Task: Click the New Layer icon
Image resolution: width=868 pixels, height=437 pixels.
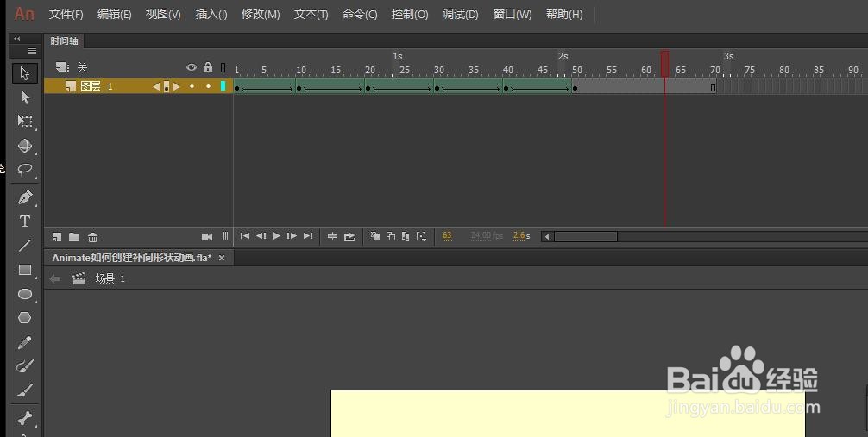Action: pyautogui.click(x=57, y=237)
